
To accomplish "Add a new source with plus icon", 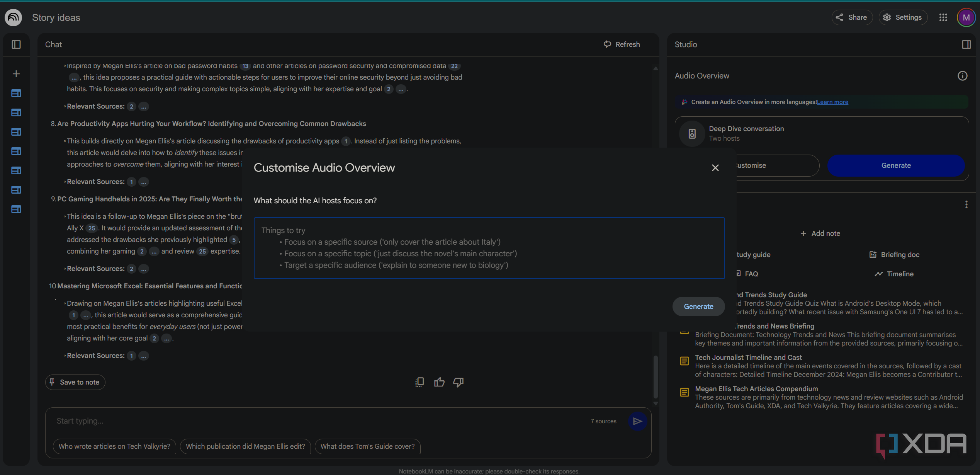I will coord(16,74).
